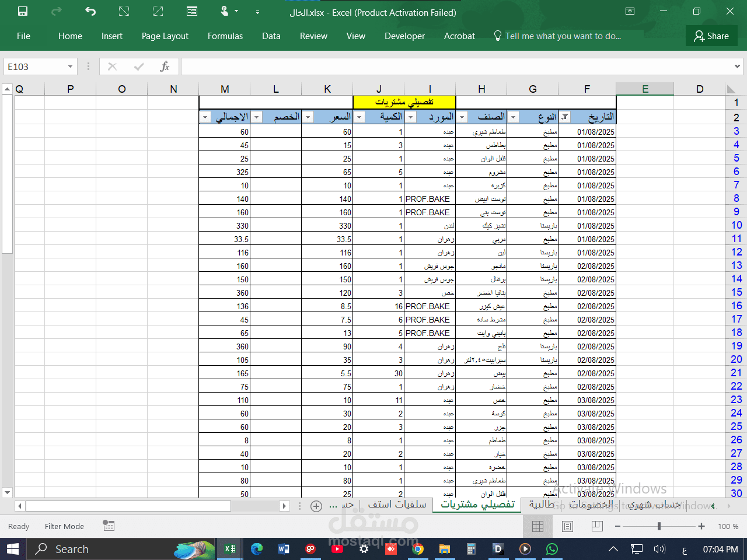Zoom in with the plus button
The height and width of the screenshot is (560, 747).
pos(701,526)
